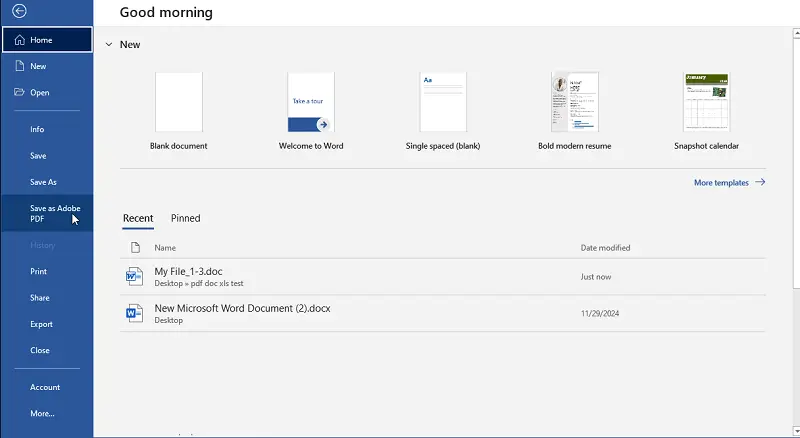Switch to the Recent tab
The height and width of the screenshot is (438, 800).
click(x=138, y=218)
